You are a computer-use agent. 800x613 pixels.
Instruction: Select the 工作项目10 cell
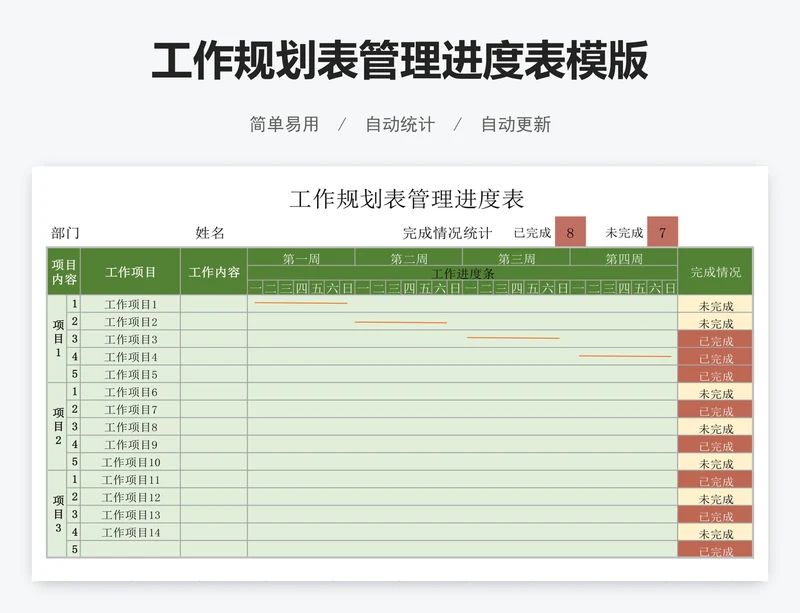point(131,462)
